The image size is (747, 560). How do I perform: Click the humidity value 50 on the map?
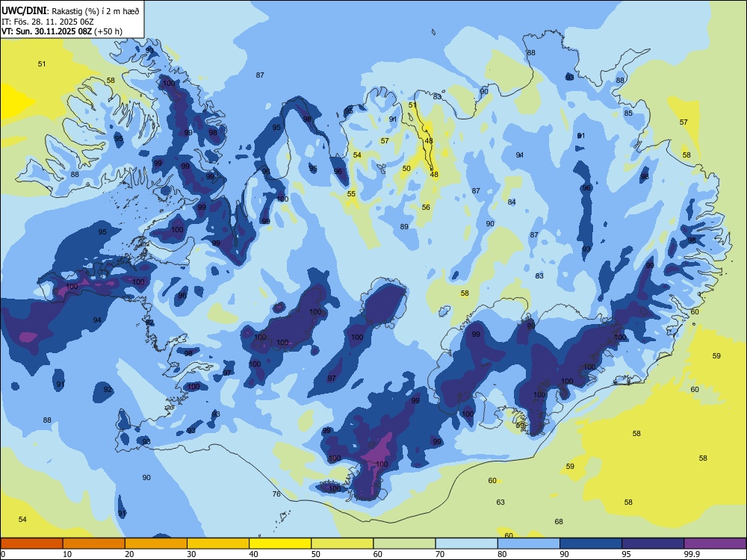[406, 168]
